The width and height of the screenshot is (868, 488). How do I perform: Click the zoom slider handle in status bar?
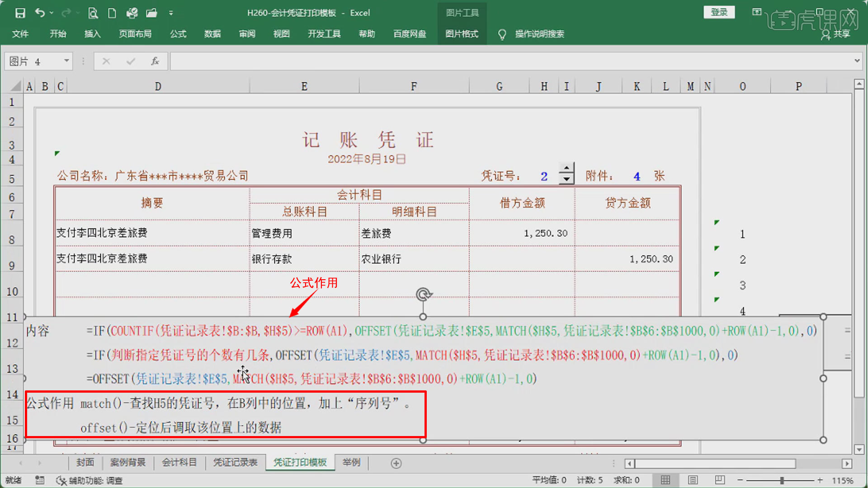coord(782,480)
